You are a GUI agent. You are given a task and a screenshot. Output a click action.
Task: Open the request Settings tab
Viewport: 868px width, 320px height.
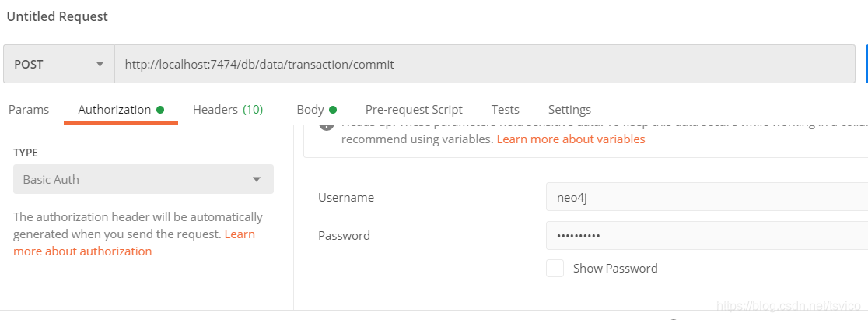pyautogui.click(x=569, y=110)
